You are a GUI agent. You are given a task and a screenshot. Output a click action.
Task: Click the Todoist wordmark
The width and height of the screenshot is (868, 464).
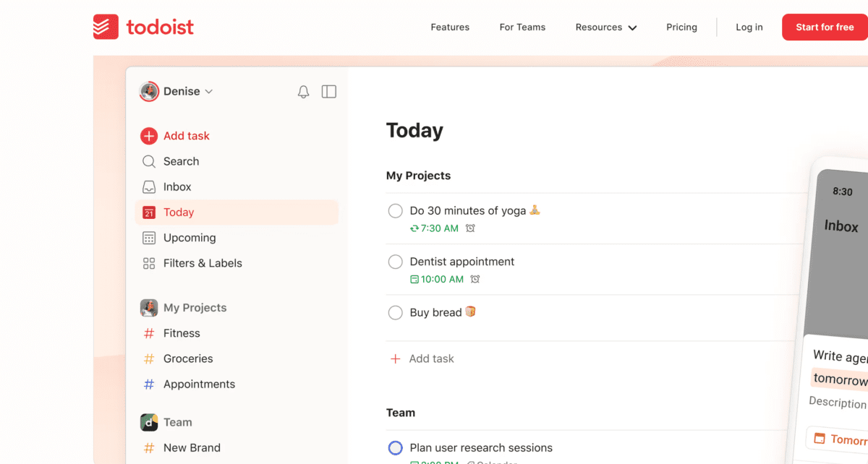point(160,27)
